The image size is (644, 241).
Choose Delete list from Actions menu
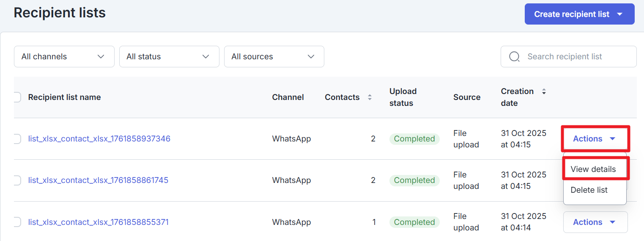589,190
